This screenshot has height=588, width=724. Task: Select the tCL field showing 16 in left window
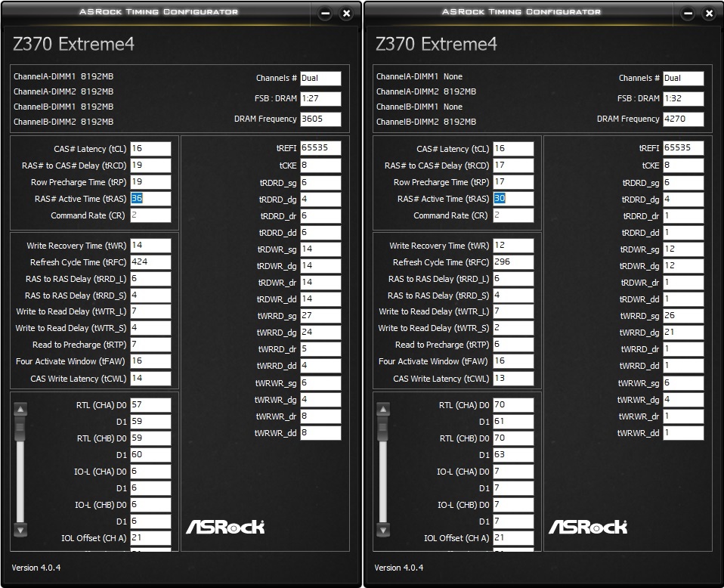coord(150,149)
